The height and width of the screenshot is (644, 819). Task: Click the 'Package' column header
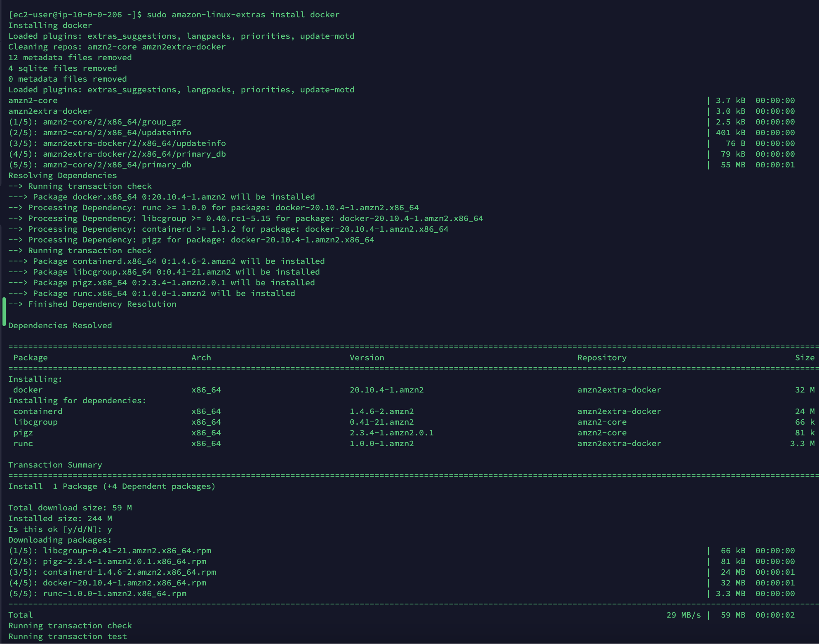(31, 358)
